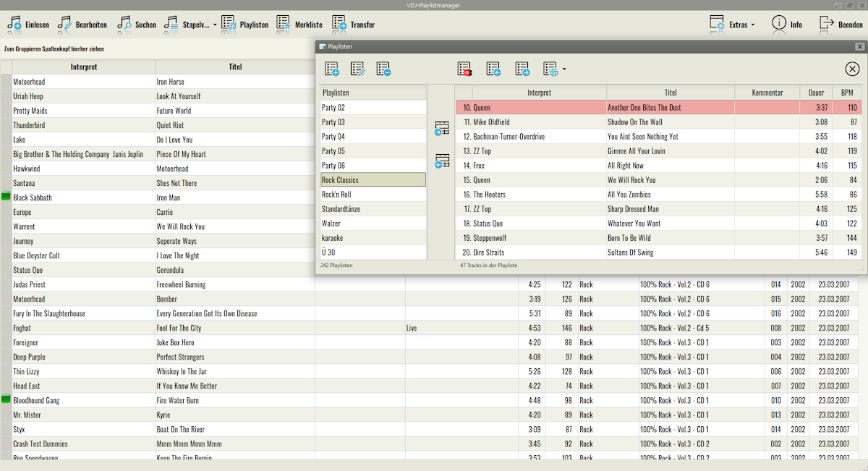868x471 pixels.
Task: Close the Playlisten panel with circled X
Action: [852, 69]
